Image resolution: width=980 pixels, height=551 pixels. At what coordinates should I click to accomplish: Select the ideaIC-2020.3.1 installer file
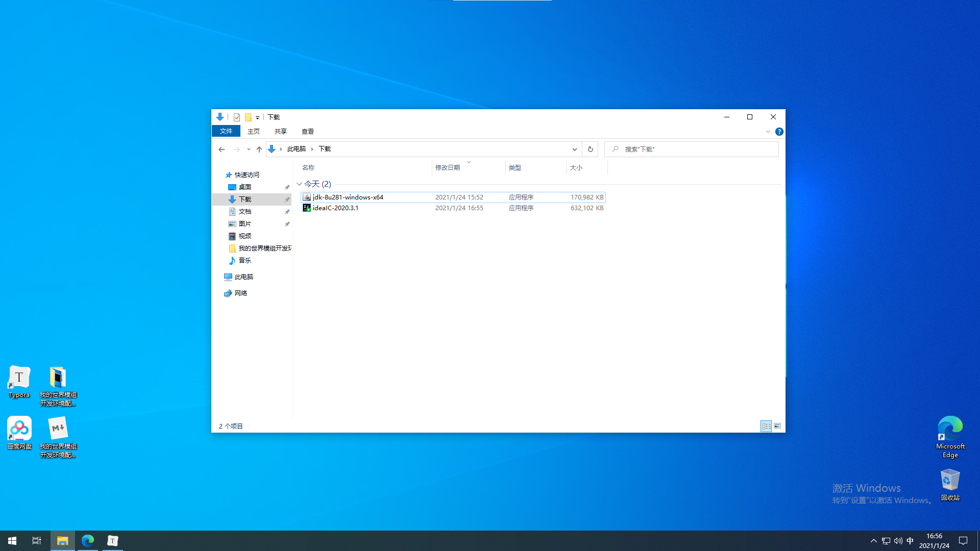pyautogui.click(x=335, y=208)
